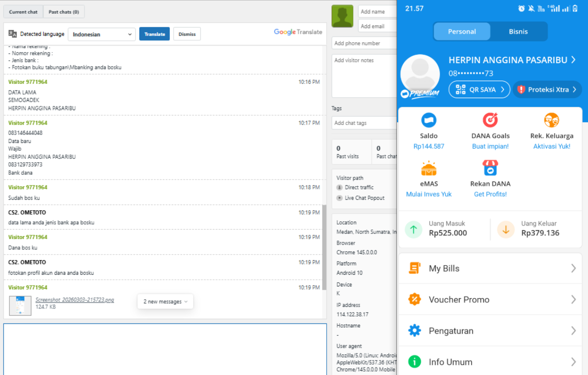Click the Rp144.587 balance amount

click(428, 146)
